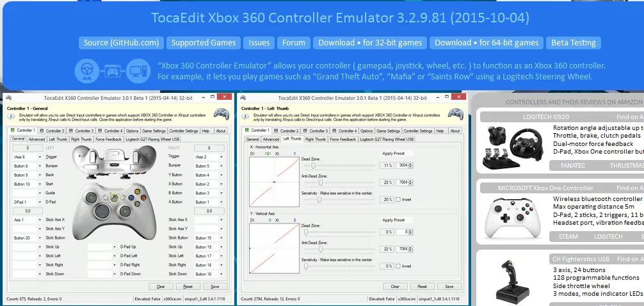This screenshot has width=644, height=306.
Task: Click the D-pad on the controller image
Action: (102, 211)
